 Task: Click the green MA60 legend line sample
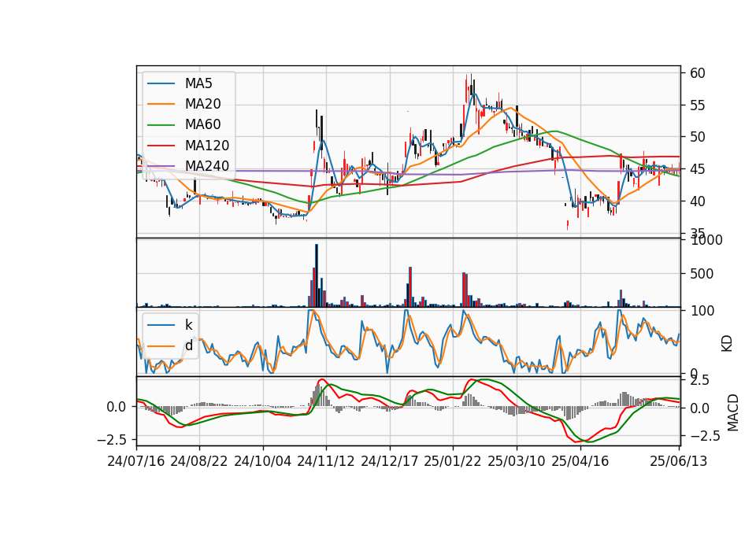161,125
